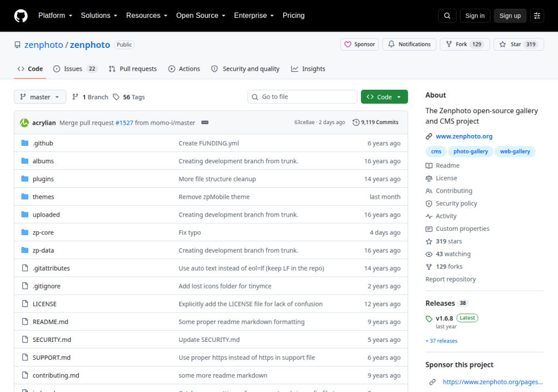Click the GitHub logo home icon
The width and height of the screenshot is (558, 392).
(21, 16)
